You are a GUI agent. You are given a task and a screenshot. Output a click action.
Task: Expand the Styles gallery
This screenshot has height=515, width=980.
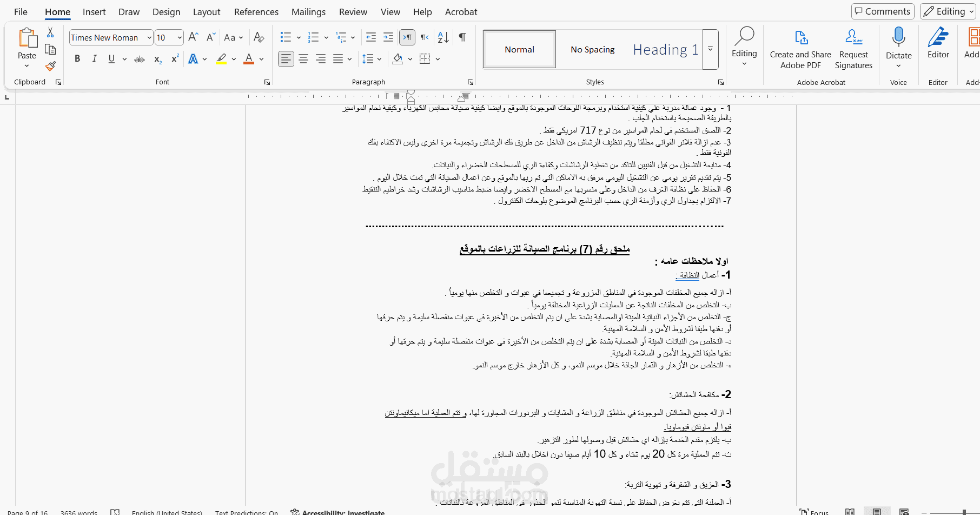pyautogui.click(x=711, y=49)
